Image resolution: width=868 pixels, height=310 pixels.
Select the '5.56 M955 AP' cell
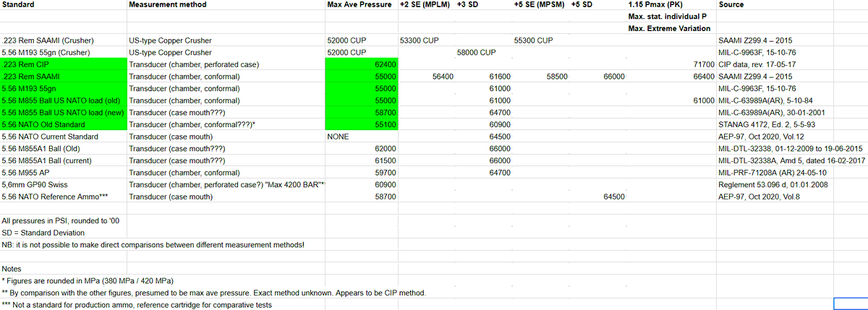(64, 172)
